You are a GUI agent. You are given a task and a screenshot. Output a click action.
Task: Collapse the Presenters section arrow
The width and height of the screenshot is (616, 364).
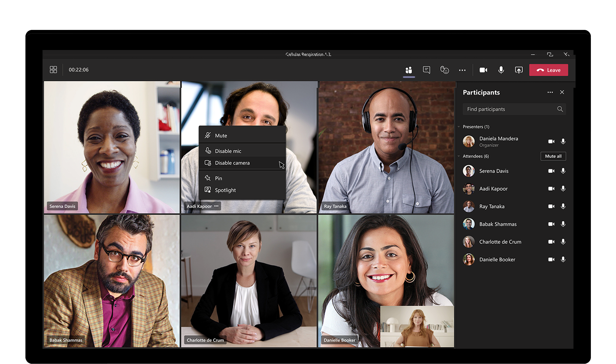click(x=459, y=127)
